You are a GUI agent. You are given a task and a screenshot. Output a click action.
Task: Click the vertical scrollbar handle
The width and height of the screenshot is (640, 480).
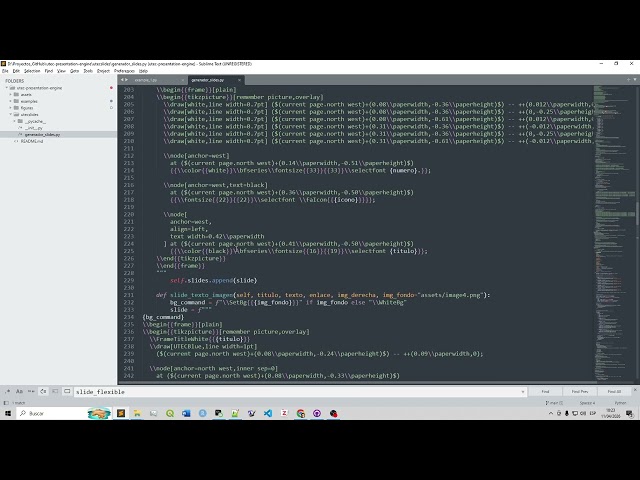click(637, 213)
